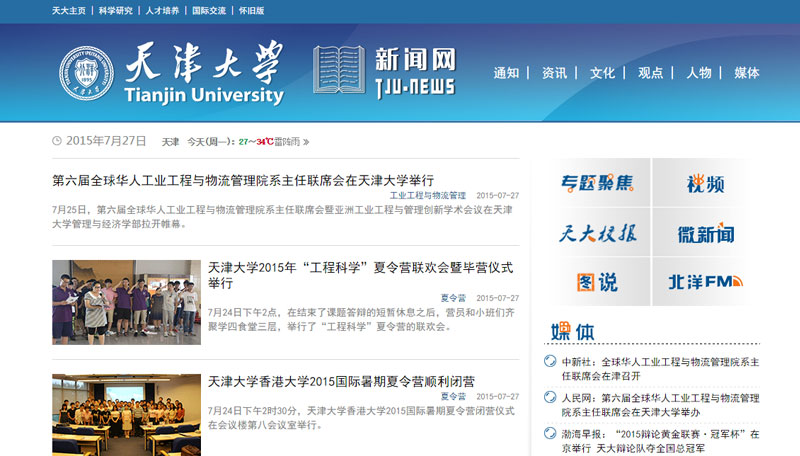Click 天大主页 in the top bar

point(69,11)
